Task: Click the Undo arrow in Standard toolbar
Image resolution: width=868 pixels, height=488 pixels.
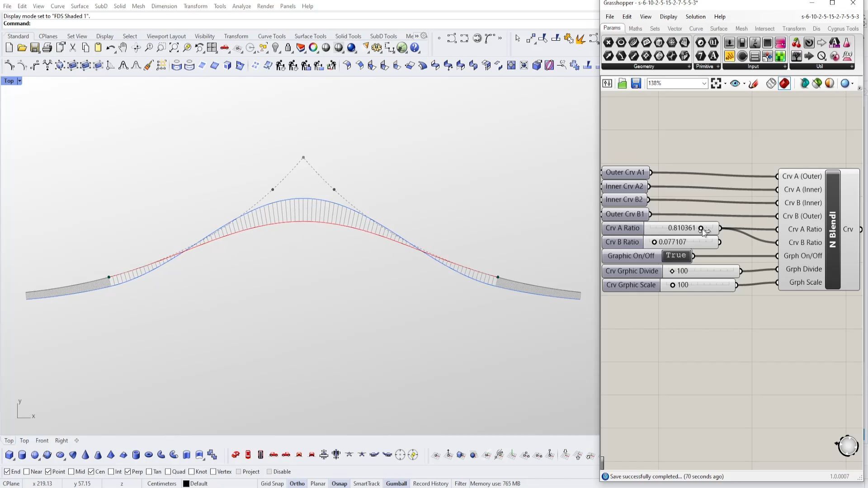Action: (110, 47)
